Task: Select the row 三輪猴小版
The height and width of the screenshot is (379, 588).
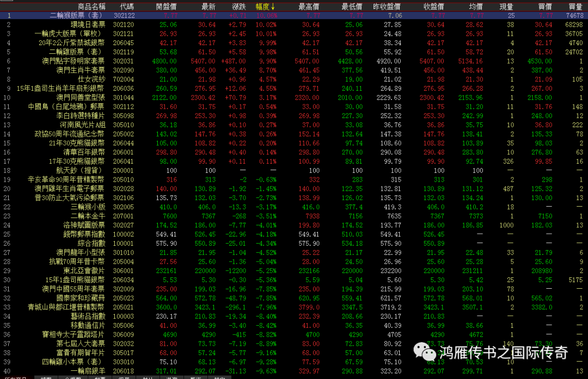Action: pos(294,207)
